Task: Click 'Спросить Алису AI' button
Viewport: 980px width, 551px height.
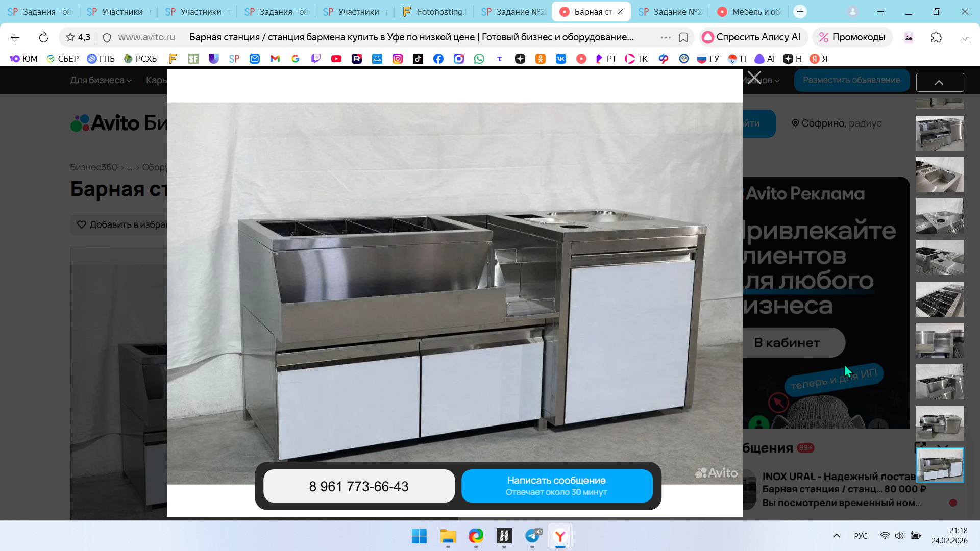Action: [x=752, y=37]
